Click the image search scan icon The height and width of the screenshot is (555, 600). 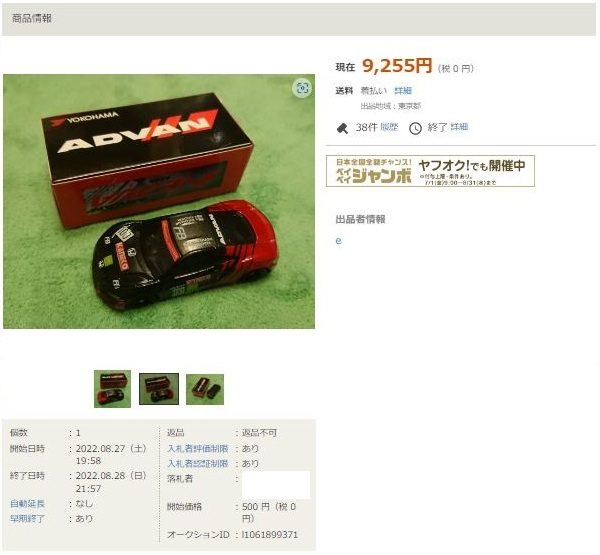[x=302, y=88]
